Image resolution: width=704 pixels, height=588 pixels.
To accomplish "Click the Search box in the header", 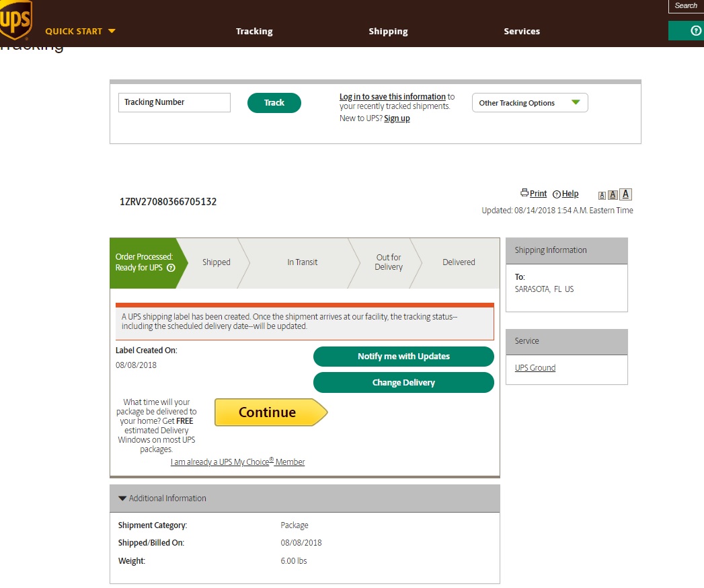I will pos(686,6).
